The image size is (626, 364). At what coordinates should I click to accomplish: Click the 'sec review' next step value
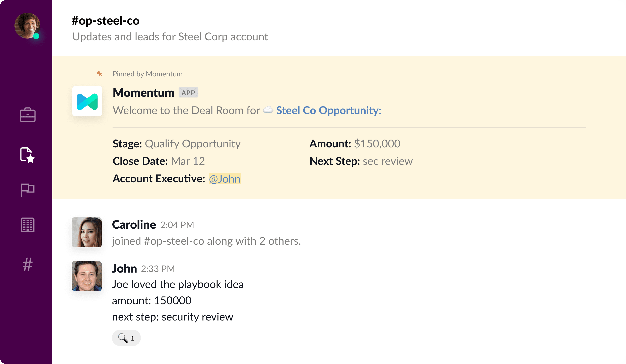[x=388, y=161]
